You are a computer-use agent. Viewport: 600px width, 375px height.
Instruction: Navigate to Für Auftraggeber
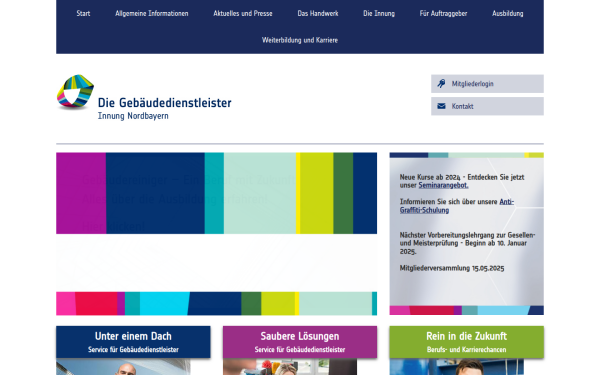pyautogui.click(x=443, y=13)
